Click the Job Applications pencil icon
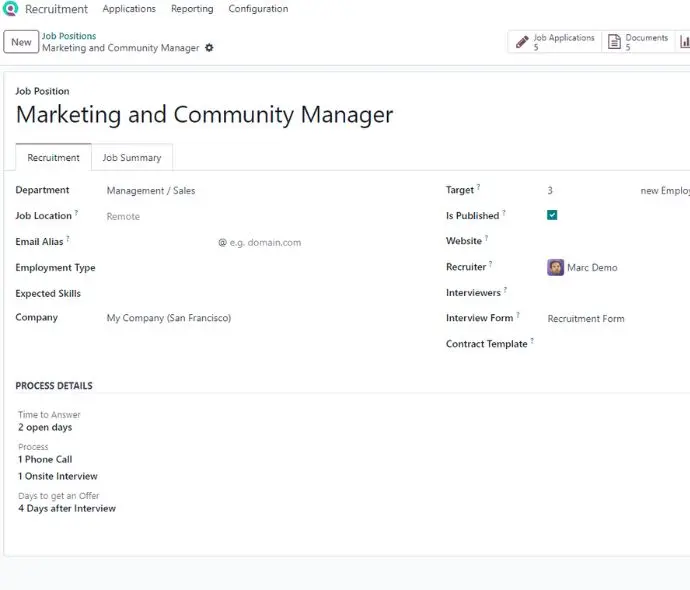This screenshot has height=590, width=690. 522,42
